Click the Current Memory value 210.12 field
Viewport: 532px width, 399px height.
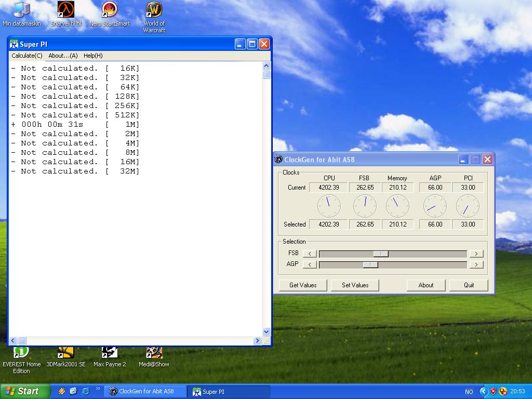(397, 187)
